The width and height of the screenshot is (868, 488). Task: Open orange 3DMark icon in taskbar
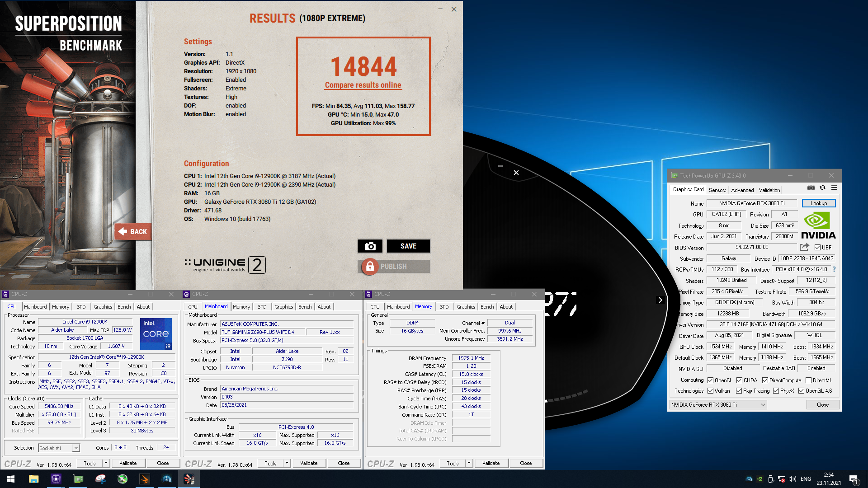click(x=144, y=479)
